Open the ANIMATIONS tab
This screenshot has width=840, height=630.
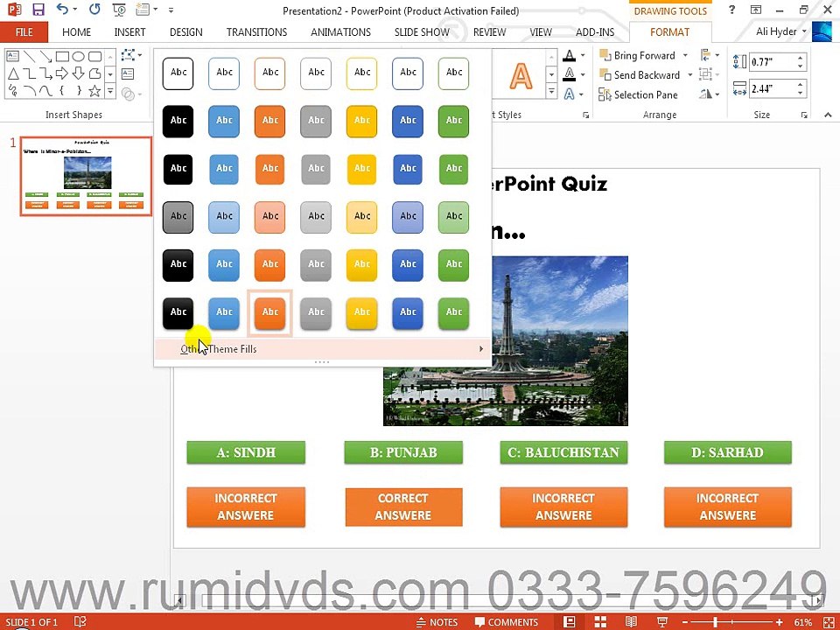[x=340, y=32]
